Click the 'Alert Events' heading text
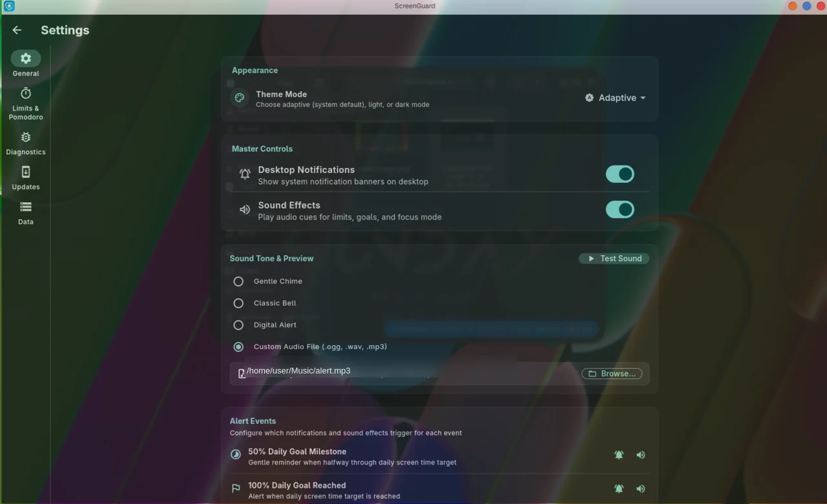The height and width of the screenshot is (504, 827). (x=253, y=421)
